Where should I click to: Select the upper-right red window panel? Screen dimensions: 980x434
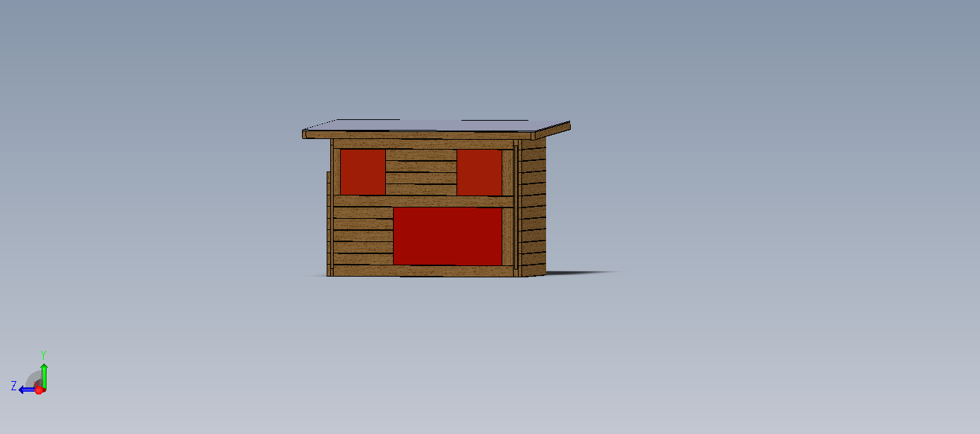pos(479,171)
